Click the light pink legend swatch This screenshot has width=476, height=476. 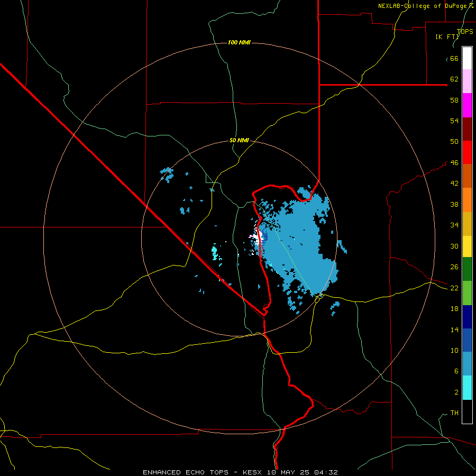point(467,81)
